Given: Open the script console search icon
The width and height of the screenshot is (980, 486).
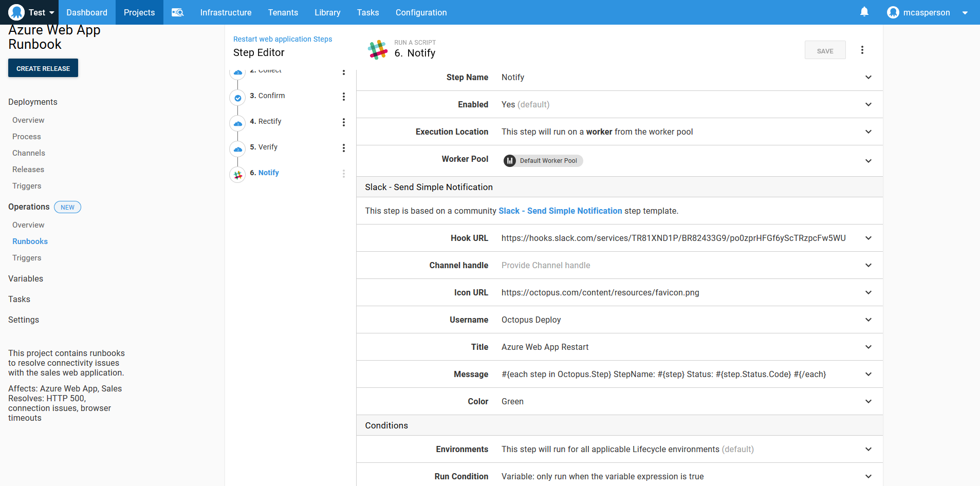Looking at the screenshot, I should pos(177,12).
